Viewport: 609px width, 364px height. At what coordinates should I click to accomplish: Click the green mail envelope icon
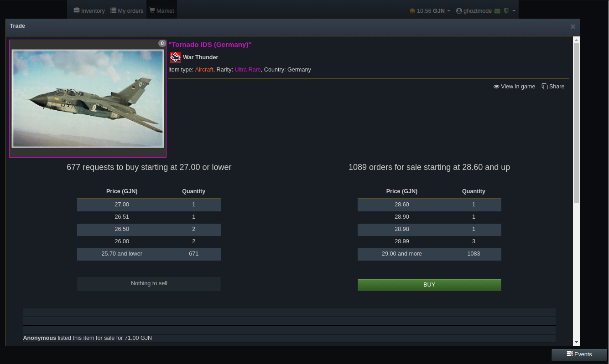point(497,11)
